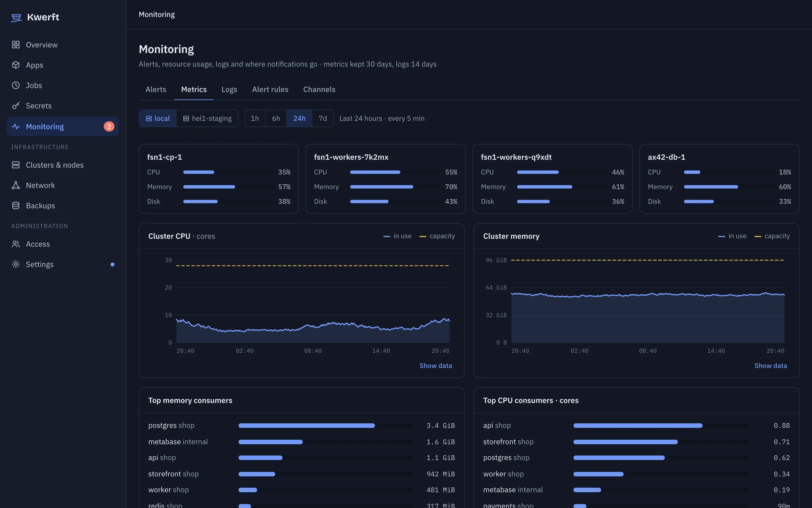Navigate to Secrets

click(63, 106)
